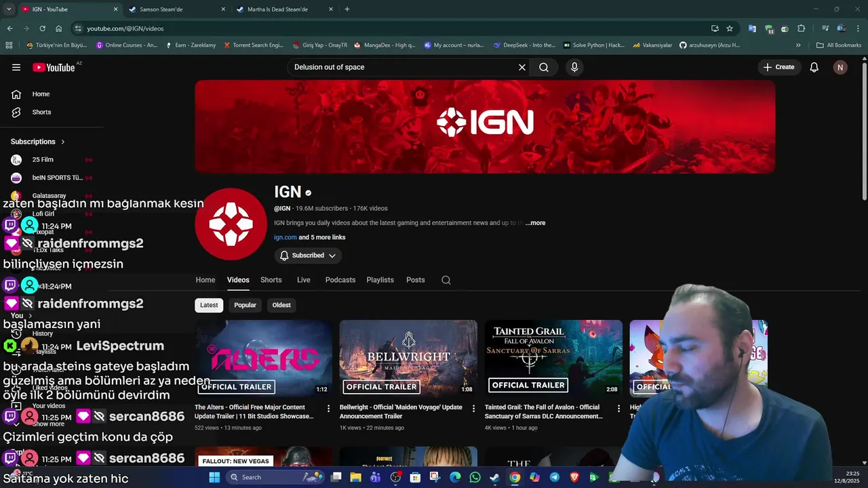Open options menu for Bellwright video
This screenshot has height=488, width=868.
473,409
